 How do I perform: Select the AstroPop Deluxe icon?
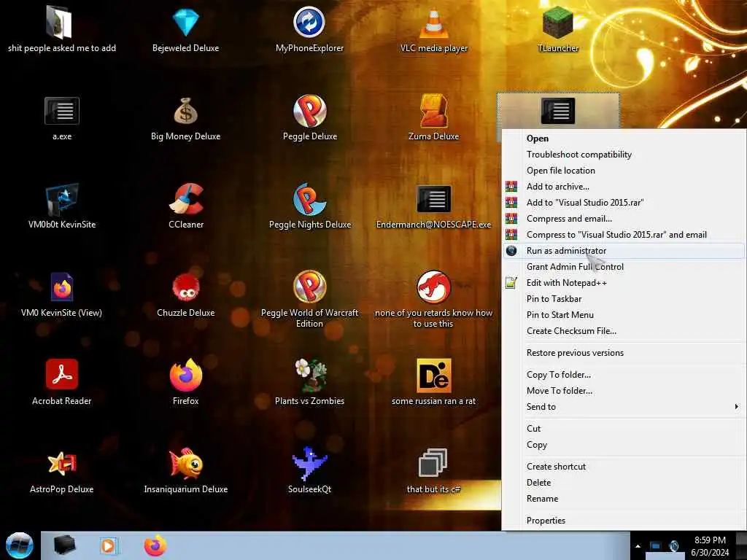61,463
